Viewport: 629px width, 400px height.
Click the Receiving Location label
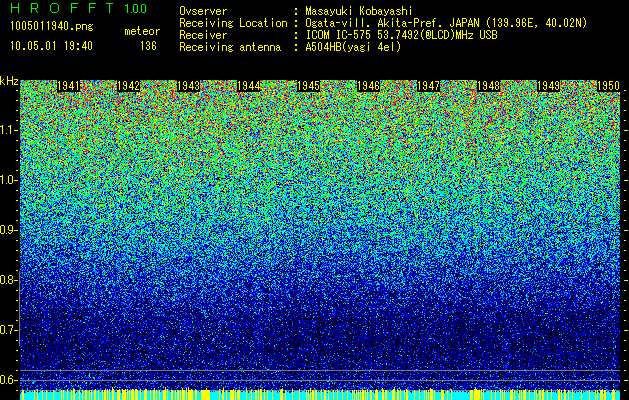pyautogui.click(x=233, y=24)
